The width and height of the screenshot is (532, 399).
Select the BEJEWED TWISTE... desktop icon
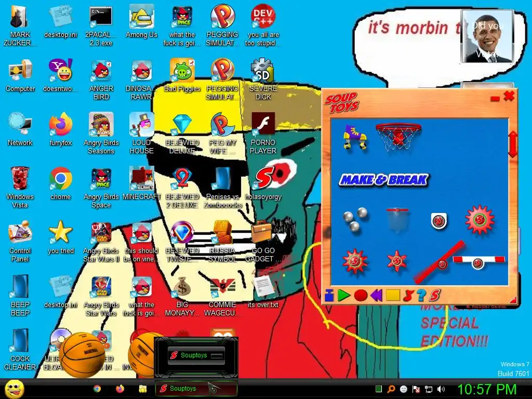(182, 242)
